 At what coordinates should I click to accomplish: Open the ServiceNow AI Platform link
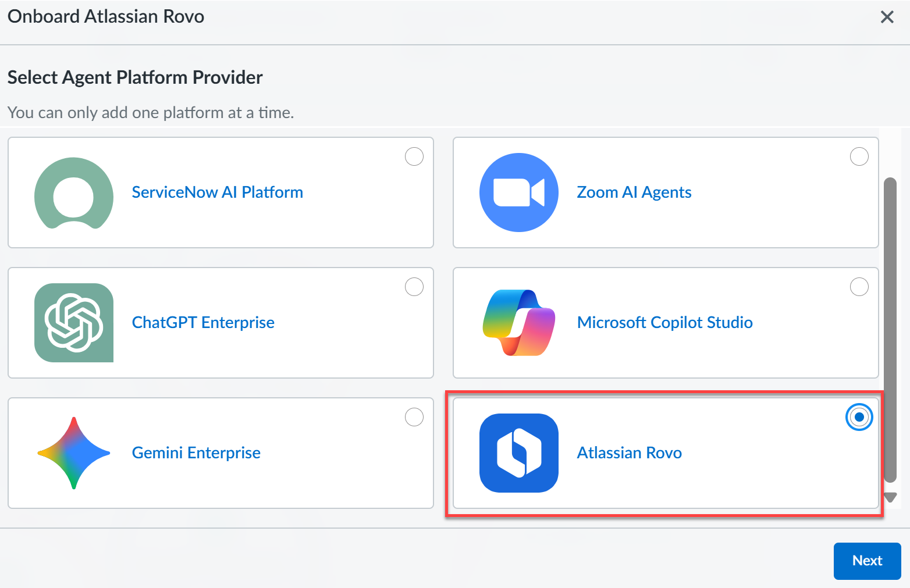217,193
